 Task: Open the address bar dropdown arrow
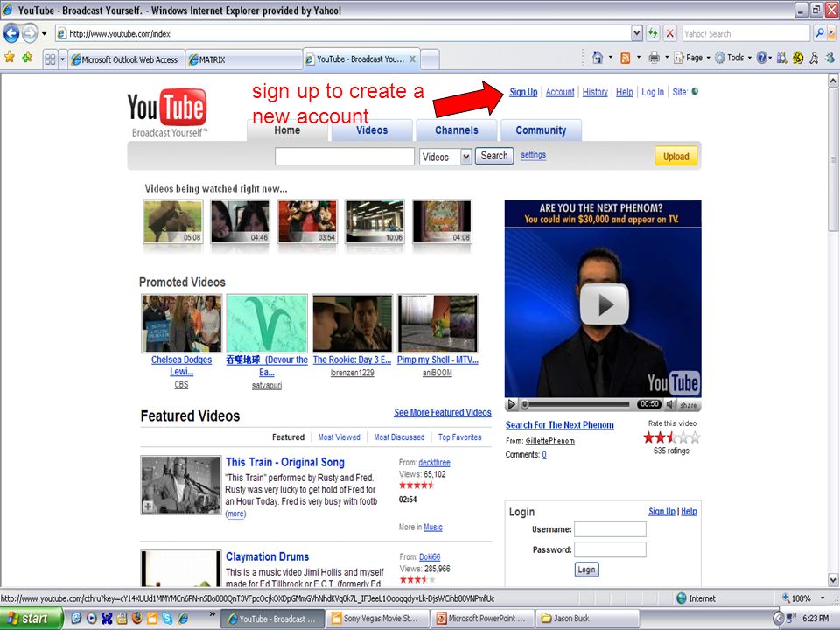636,33
